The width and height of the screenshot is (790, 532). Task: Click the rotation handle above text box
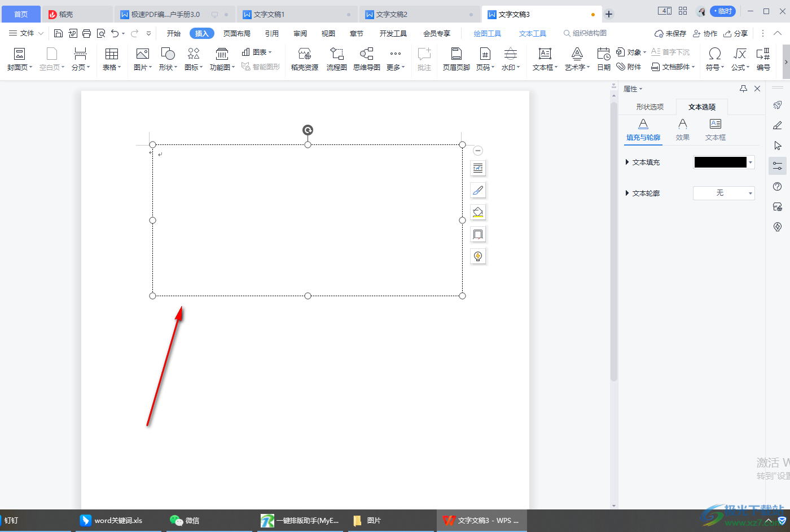[308, 130]
